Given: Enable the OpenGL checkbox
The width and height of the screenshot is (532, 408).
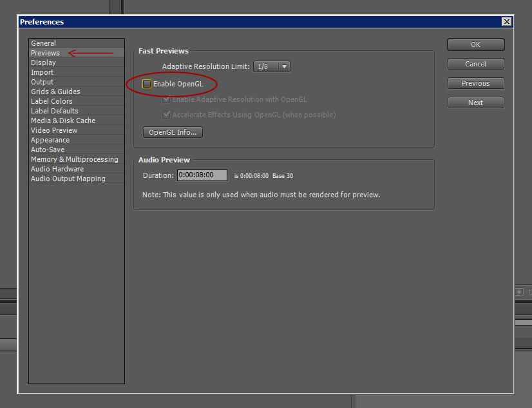Looking at the screenshot, I should click(147, 84).
